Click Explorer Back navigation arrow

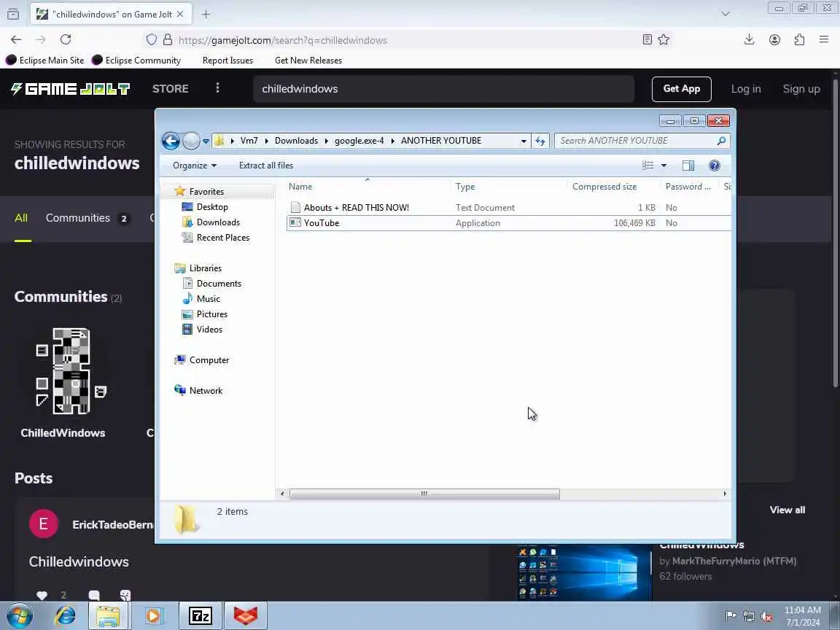click(171, 141)
